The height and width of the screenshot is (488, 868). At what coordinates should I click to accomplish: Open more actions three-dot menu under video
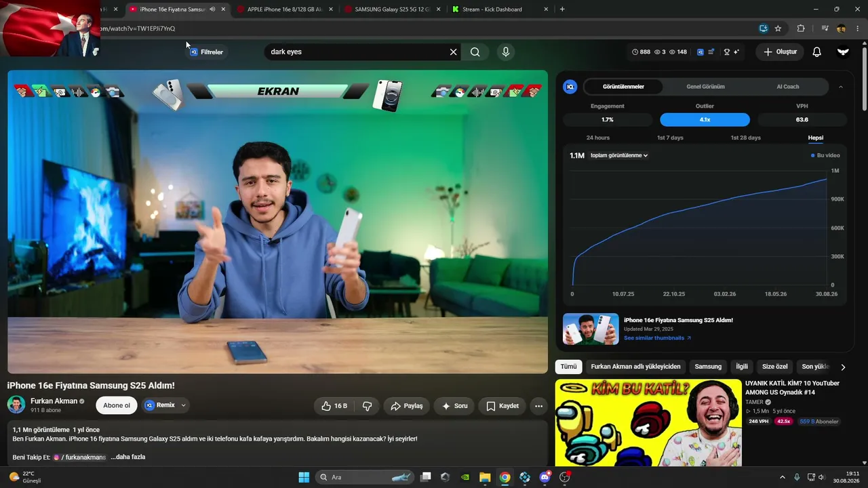coord(538,406)
